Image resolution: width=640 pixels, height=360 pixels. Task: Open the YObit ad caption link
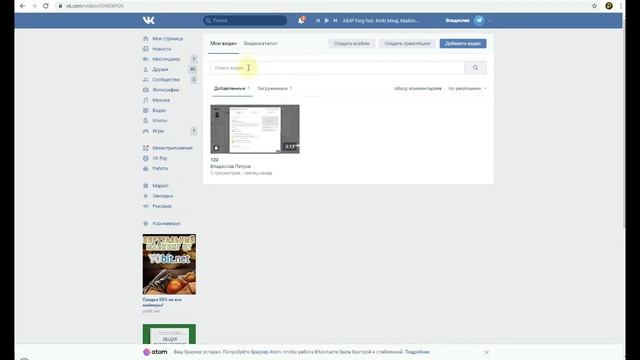[162, 302]
